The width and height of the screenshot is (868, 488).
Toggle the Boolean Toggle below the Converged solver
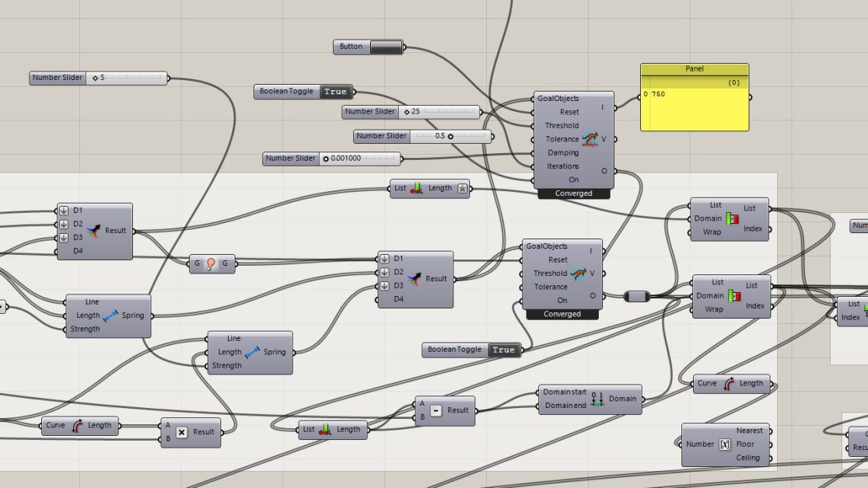pyautogui.click(x=502, y=350)
